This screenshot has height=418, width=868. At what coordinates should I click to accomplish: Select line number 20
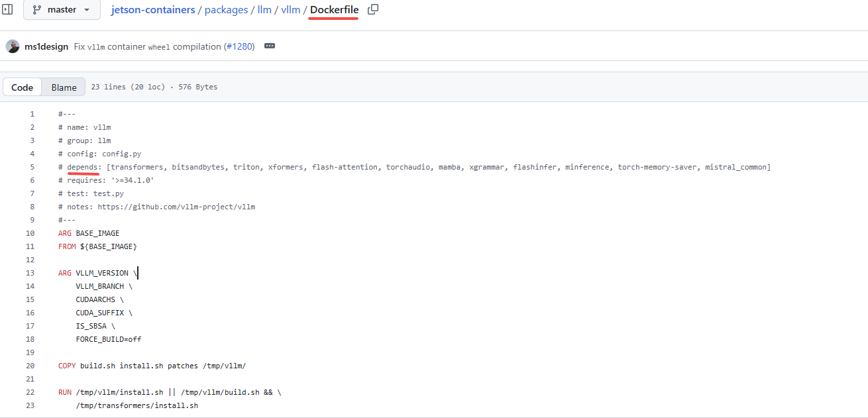coord(30,366)
